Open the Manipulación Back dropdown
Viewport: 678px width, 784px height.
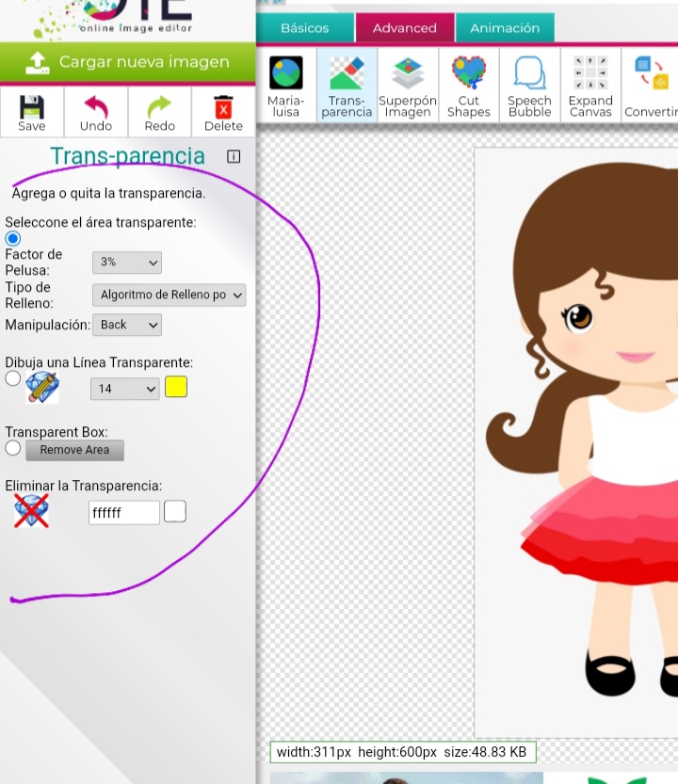(x=127, y=325)
